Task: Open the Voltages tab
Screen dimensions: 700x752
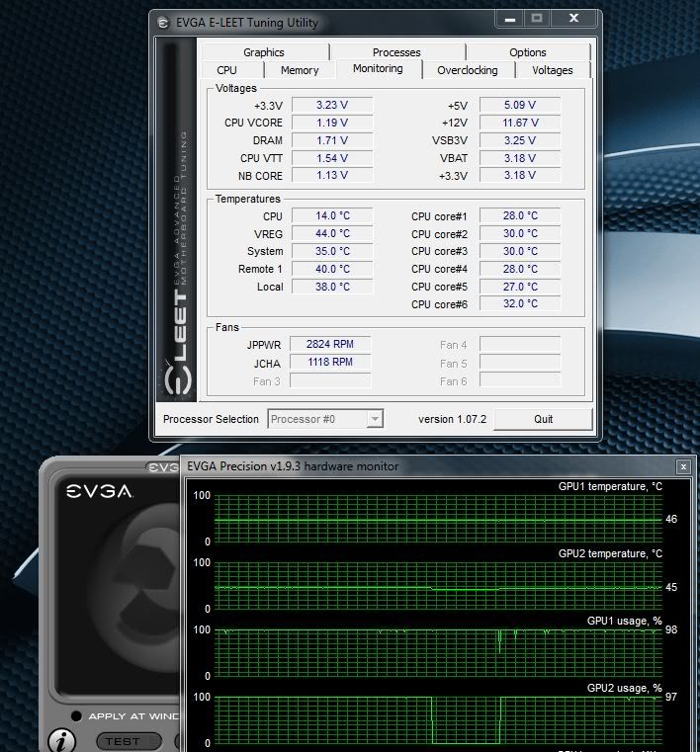Action: [552, 70]
